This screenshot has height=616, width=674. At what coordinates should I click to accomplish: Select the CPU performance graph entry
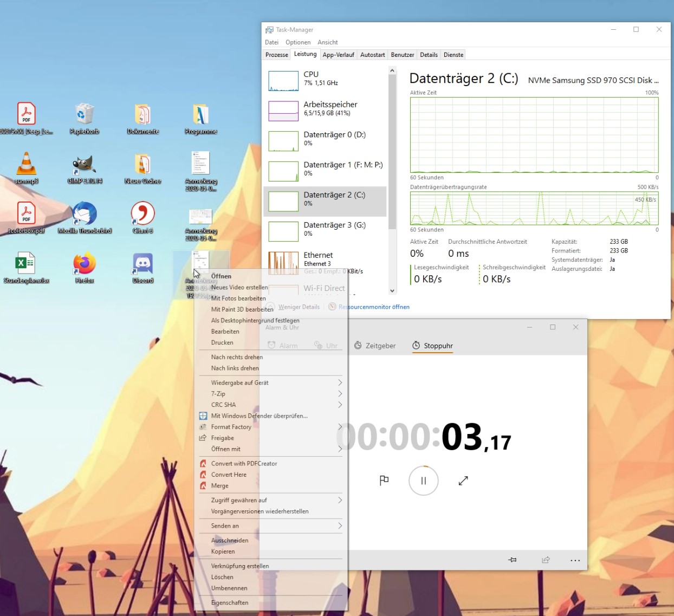tap(325, 81)
